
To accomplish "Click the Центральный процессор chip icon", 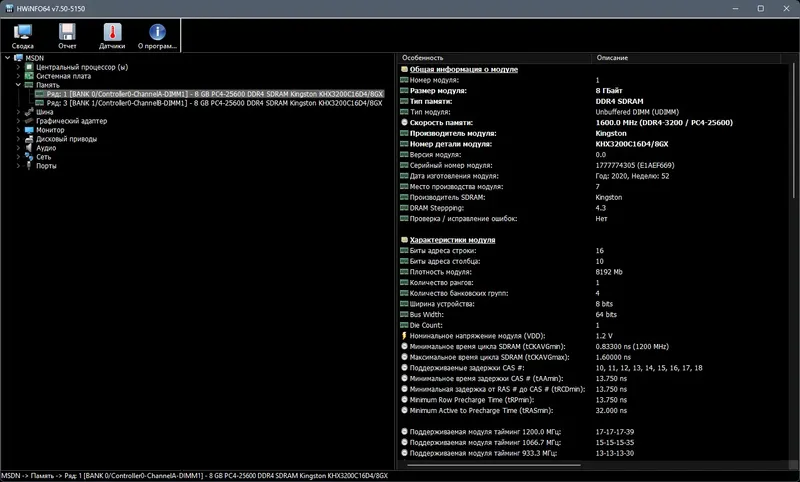I will pos(29,67).
